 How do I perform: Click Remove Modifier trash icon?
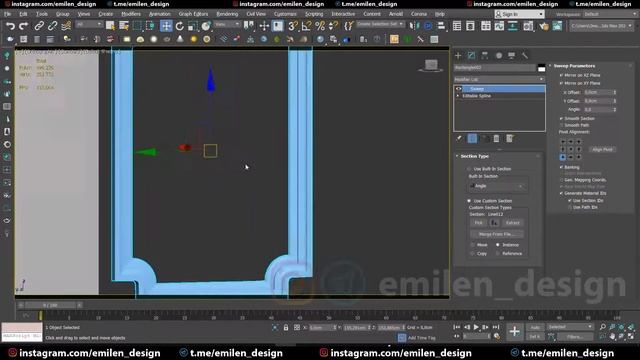click(x=496, y=139)
